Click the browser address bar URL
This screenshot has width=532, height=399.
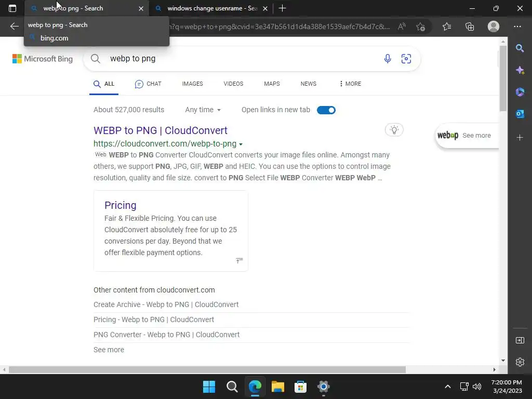pyautogui.click(x=280, y=26)
